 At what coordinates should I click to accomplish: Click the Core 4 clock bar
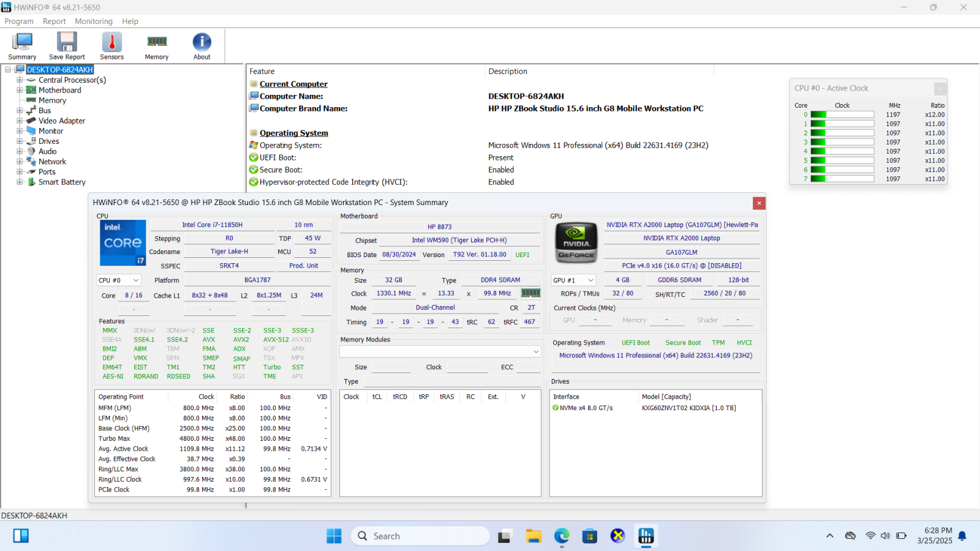842,151
